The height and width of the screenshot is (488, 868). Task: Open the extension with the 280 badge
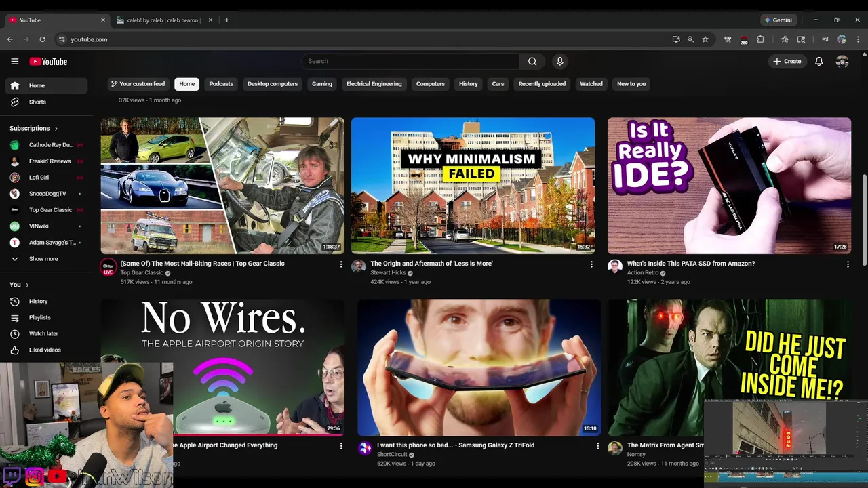click(x=743, y=40)
